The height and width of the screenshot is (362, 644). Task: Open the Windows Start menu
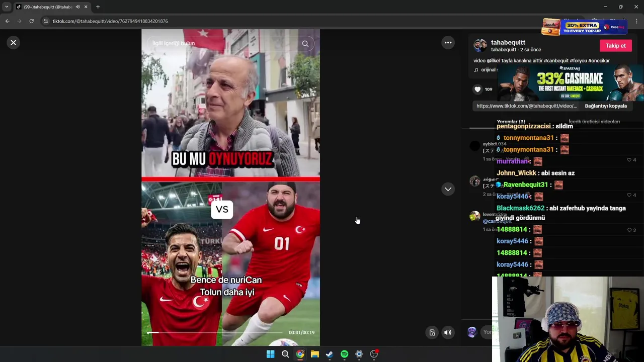(x=270, y=354)
